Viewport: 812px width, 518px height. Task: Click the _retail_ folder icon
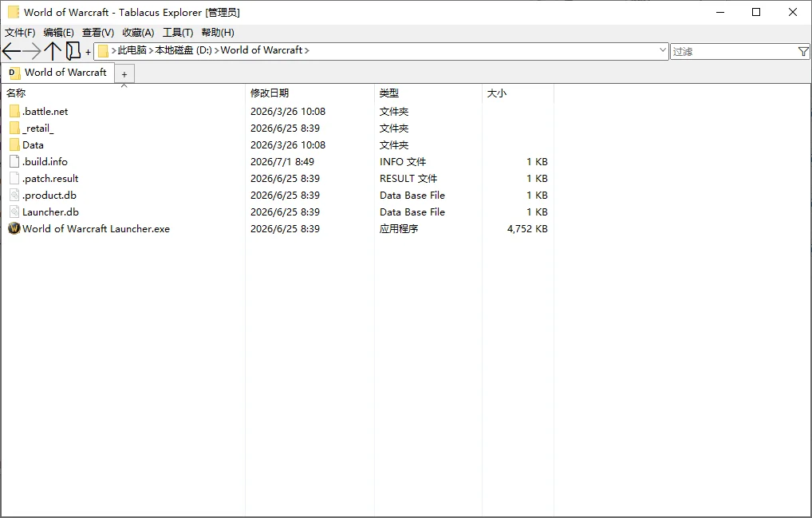[14, 128]
